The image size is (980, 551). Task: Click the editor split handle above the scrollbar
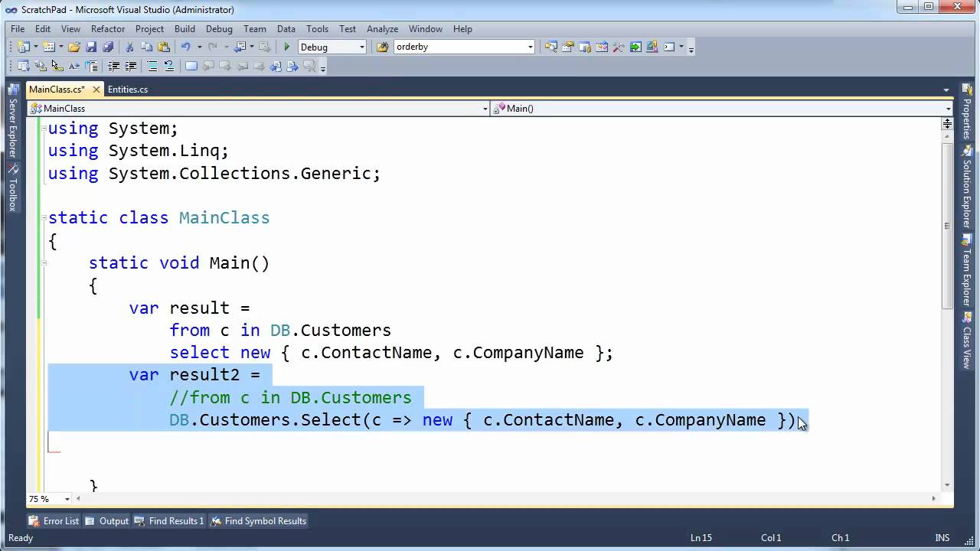[x=947, y=122]
